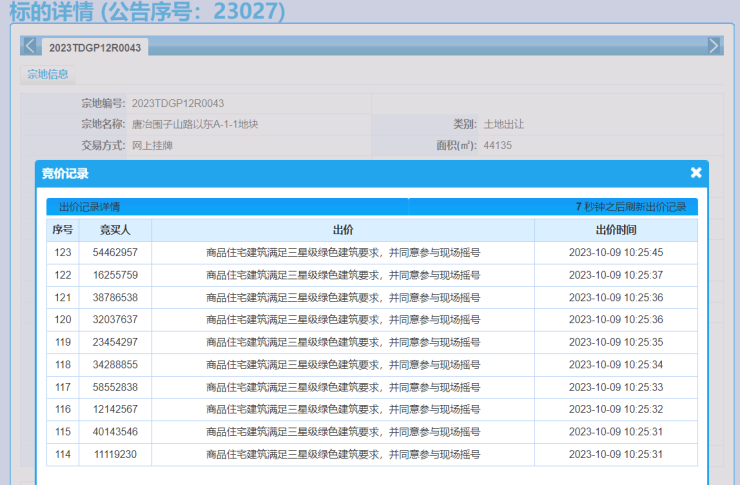Select the 2023TDGP12R0043 tab
The height and width of the screenshot is (485, 740).
click(x=95, y=47)
